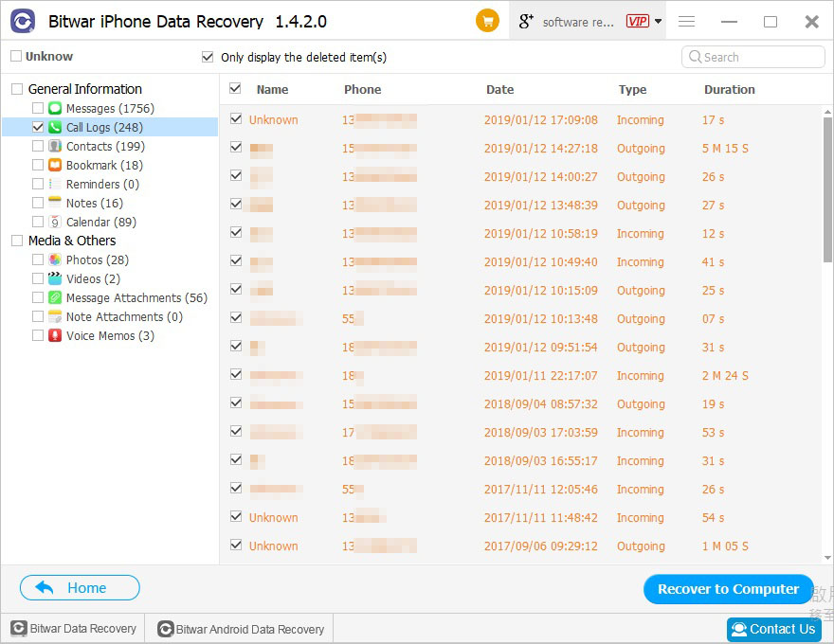Toggle the select-all checkbox beside Name
Image resolution: width=834 pixels, height=644 pixels.
tap(235, 89)
